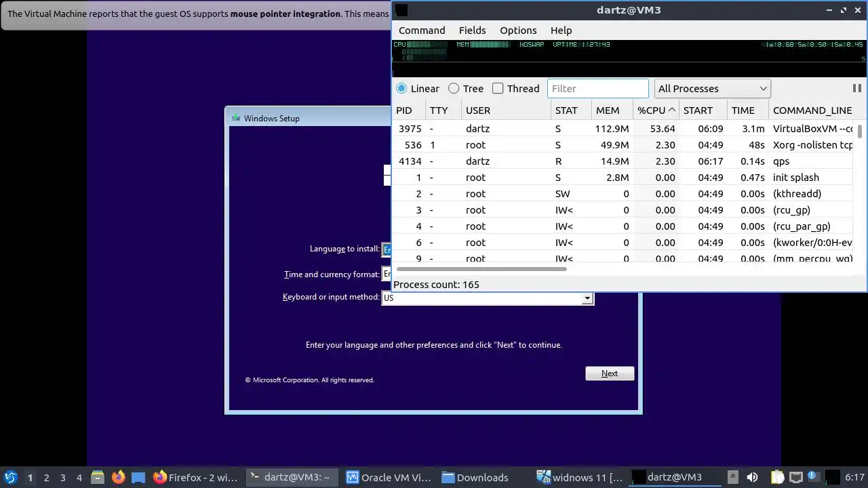Viewport: 868px width, 488px height.
Task: Click Next in Windows Setup
Action: (x=610, y=373)
